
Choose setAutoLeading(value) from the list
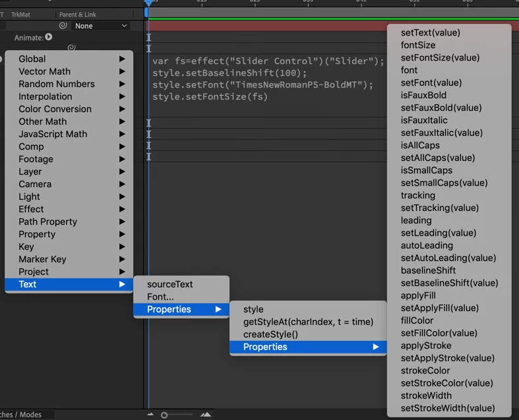pyautogui.click(x=449, y=258)
